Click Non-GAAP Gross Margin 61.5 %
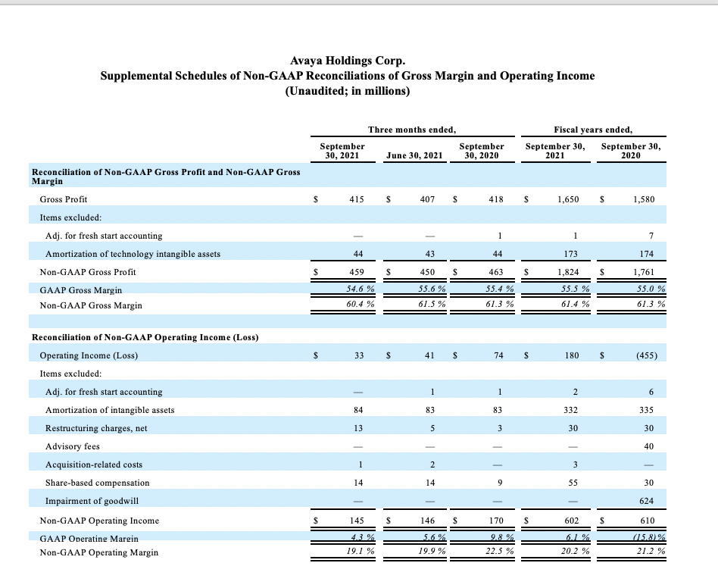Image resolution: width=718 pixels, height=588 pixels. (432, 304)
